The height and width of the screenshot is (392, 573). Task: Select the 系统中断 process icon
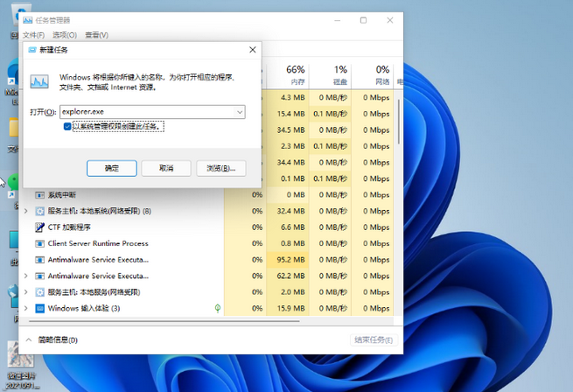click(39, 195)
